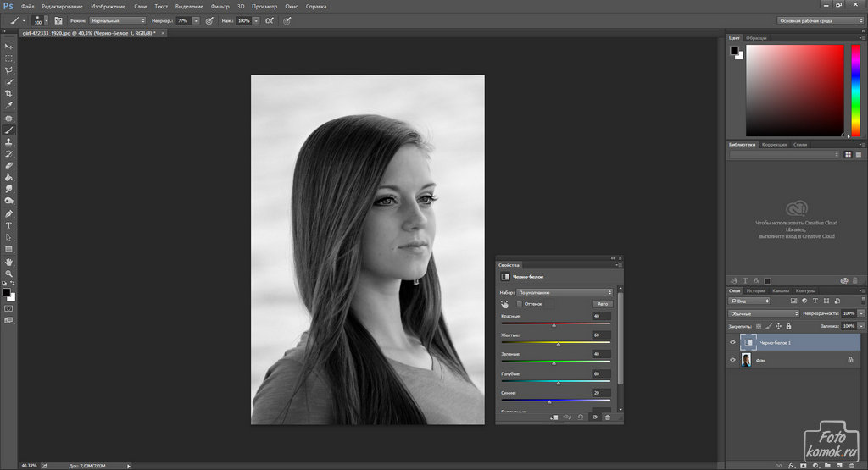Image resolution: width=868 pixels, height=470 pixels.
Task: Filter layers by type layers icon
Action: [x=815, y=301]
